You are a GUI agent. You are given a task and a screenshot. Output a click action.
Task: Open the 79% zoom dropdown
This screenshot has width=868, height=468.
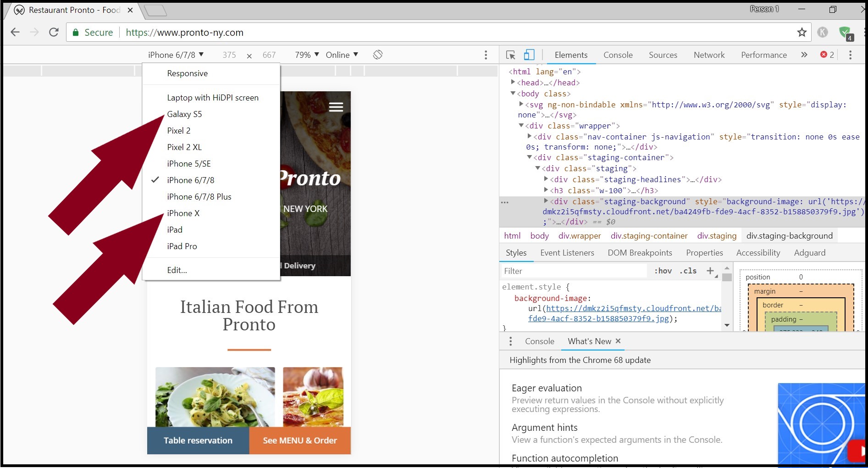(x=307, y=55)
